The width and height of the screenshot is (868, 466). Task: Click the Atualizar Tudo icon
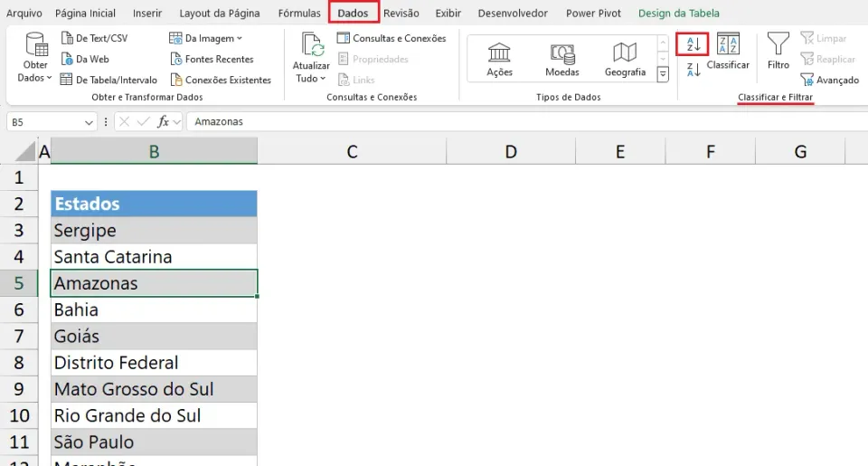point(312,45)
